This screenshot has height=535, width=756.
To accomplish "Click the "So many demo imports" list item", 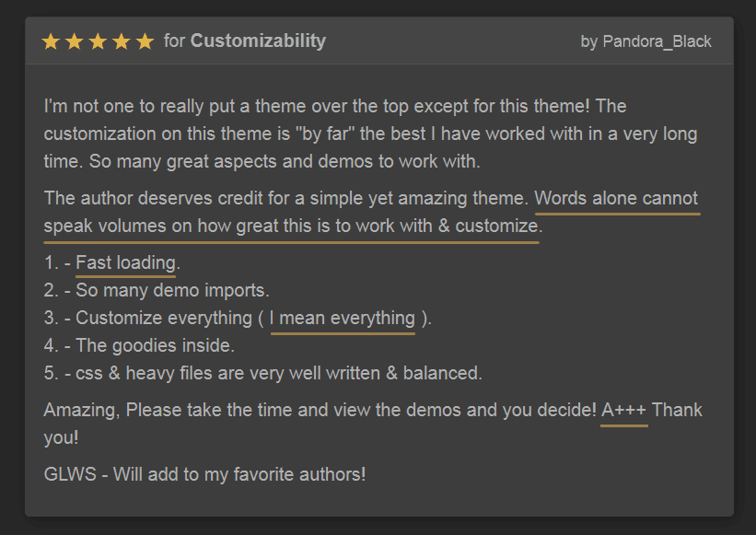I will [172, 291].
